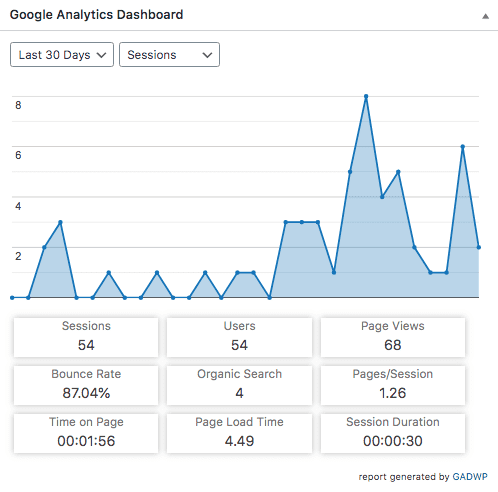Click the early peak point at 3

coord(60,222)
